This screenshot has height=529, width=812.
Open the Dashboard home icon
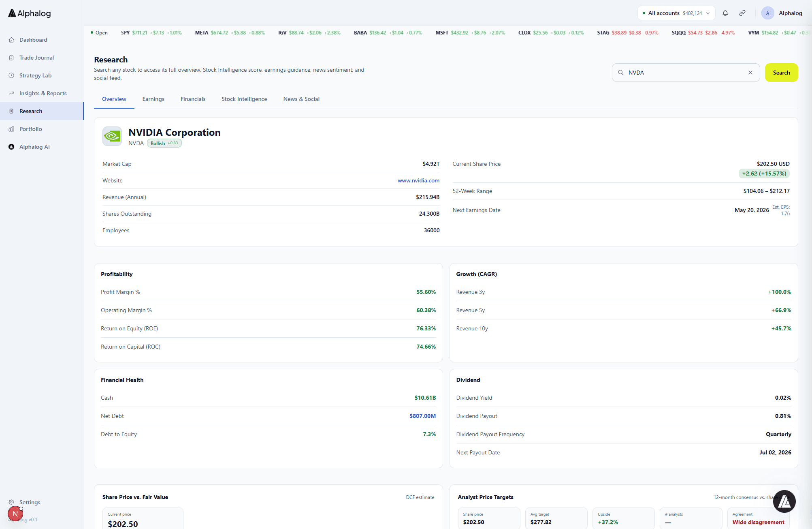click(11, 40)
